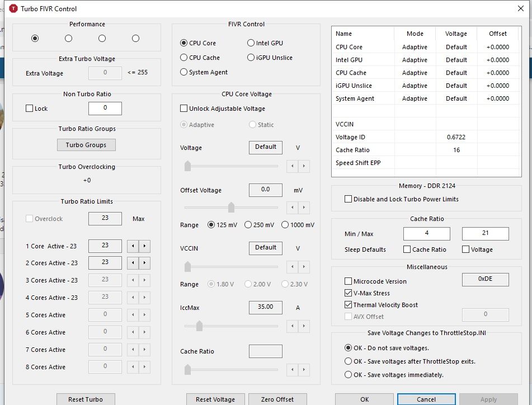Click the Turbo FIVR Control title icon

pos(13,8)
